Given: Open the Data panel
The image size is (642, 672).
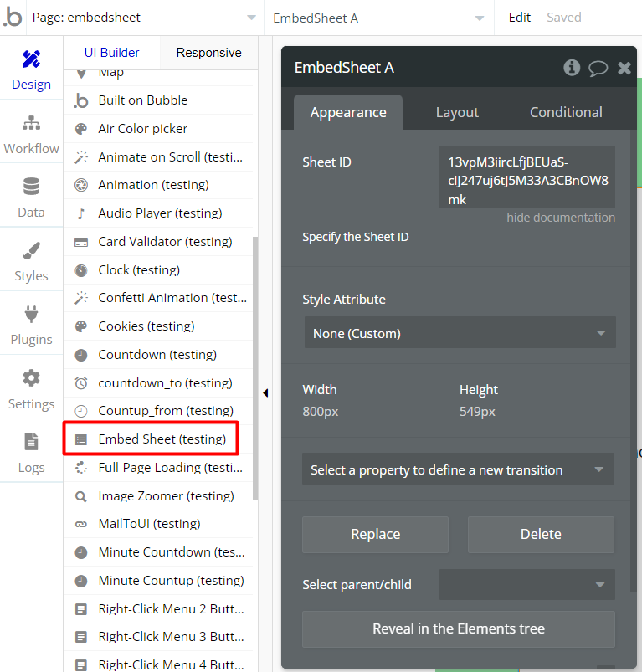Looking at the screenshot, I should point(31,197).
